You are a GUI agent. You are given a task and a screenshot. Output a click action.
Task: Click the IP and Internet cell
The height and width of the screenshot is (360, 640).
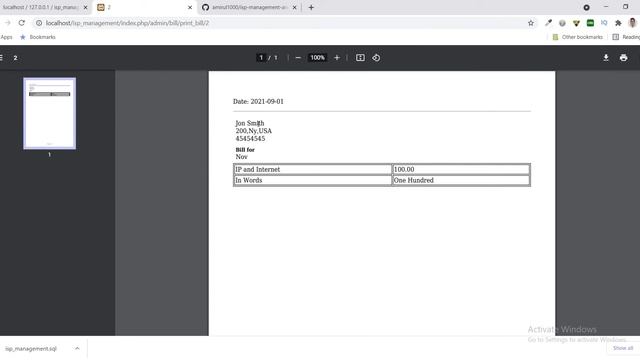tap(313, 169)
